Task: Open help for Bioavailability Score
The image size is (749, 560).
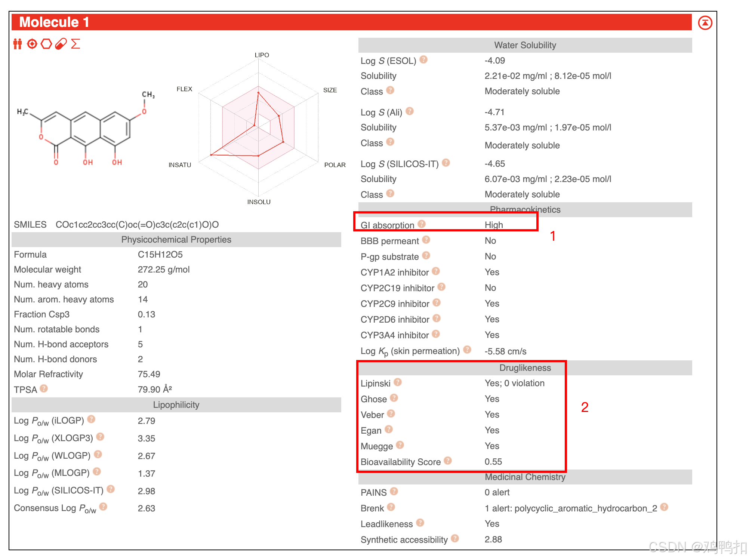Action: coord(448,461)
